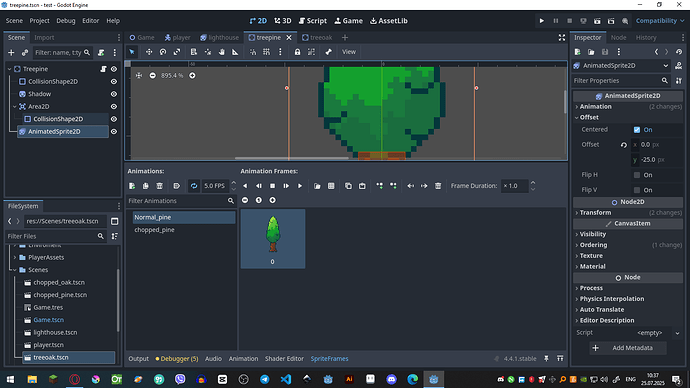Toggle visibility of the Shadow node
The image size is (690, 388).
tap(114, 94)
